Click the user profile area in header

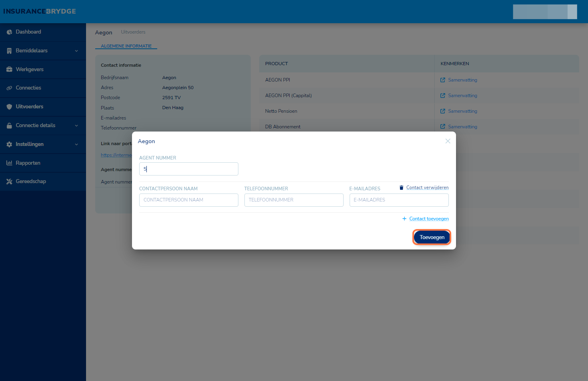click(x=545, y=12)
